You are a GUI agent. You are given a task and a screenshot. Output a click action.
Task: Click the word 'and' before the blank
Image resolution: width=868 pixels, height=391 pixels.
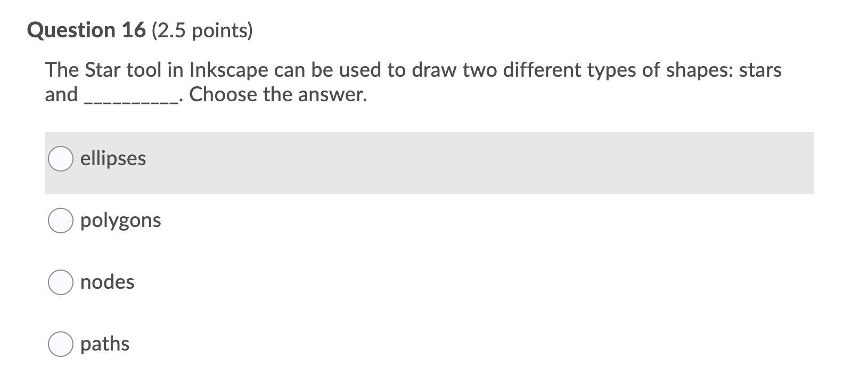(61, 95)
